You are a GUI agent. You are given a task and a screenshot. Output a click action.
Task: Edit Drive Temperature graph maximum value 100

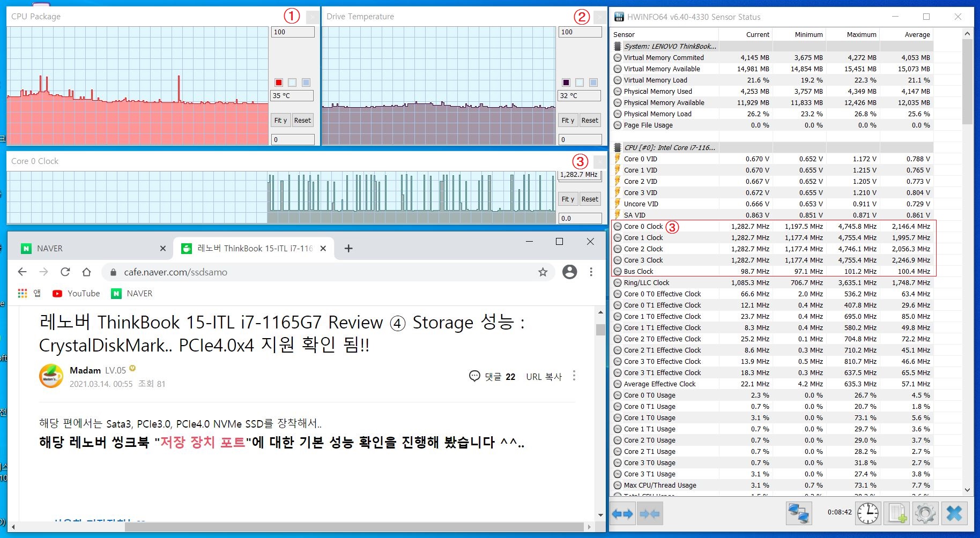pos(580,32)
